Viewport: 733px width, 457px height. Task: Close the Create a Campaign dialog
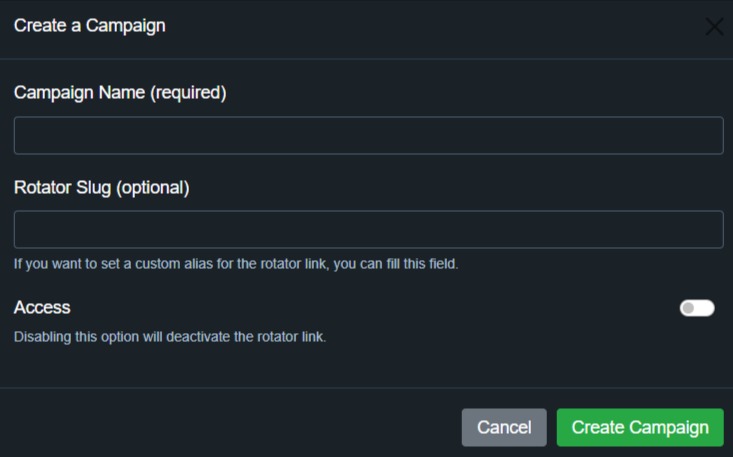click(714, 27)
